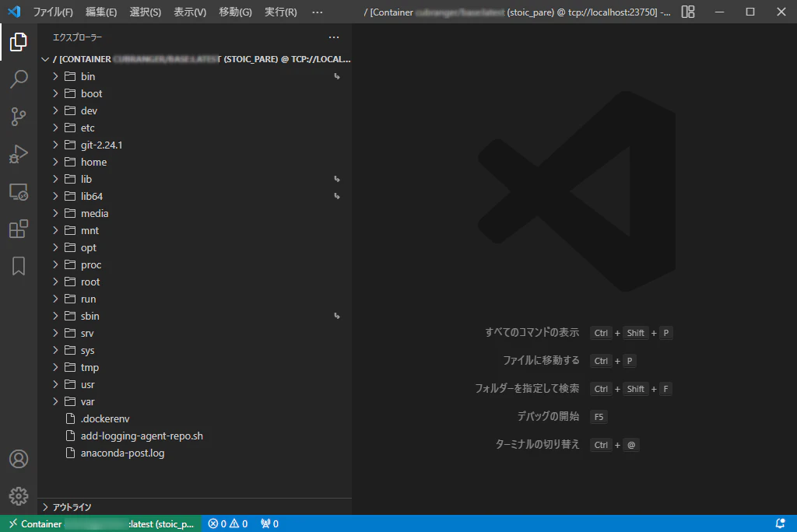The height and width of the screenshot is (532, 797).
Task: Open the 選択(S) menu
Action: click(x=146, y=12)
